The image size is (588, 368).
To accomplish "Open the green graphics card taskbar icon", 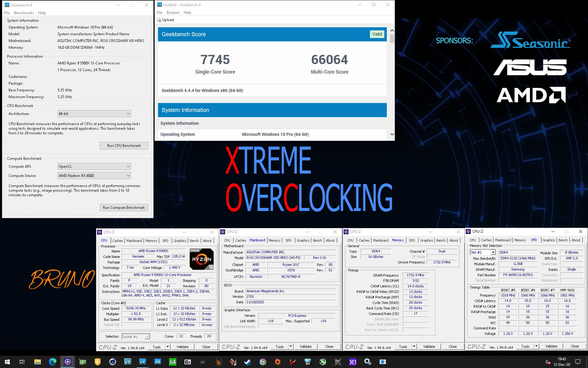I will pyautogui.click(x=82, y=362).
